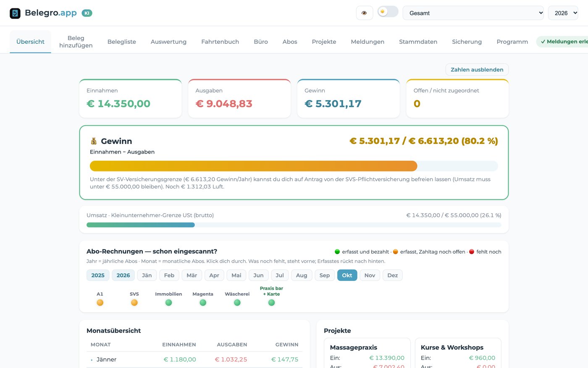
Task: Click the Gewinn SV-limit progress bar
Action: click(294, 166)
